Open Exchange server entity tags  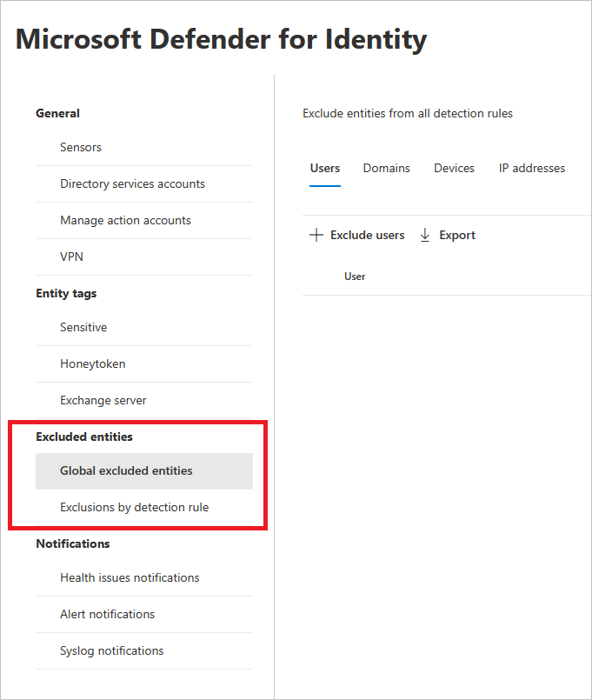point(103,400)
